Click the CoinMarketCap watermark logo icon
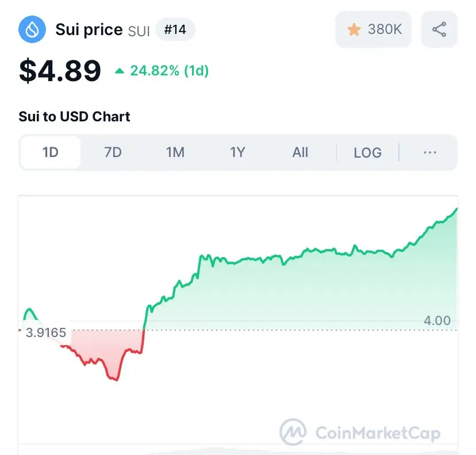The width and height of the screenshot is (476, 455). pos(293,433)
